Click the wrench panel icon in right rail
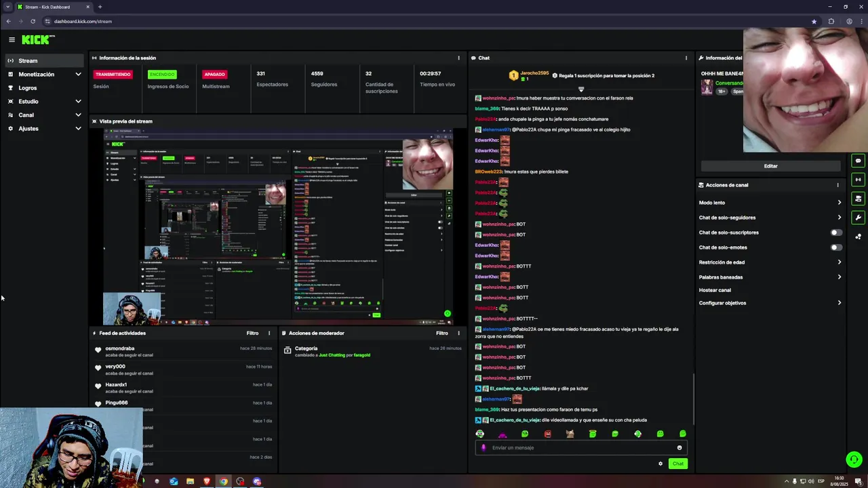Image resolution: width=868 pixels, height=488 pixels. coord(858,218)
